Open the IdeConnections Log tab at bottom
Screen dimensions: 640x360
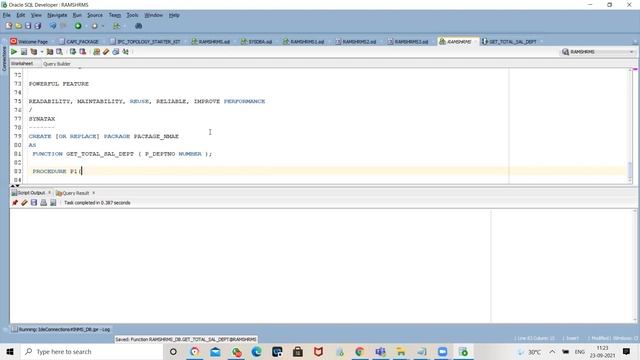tap(61, 329)
